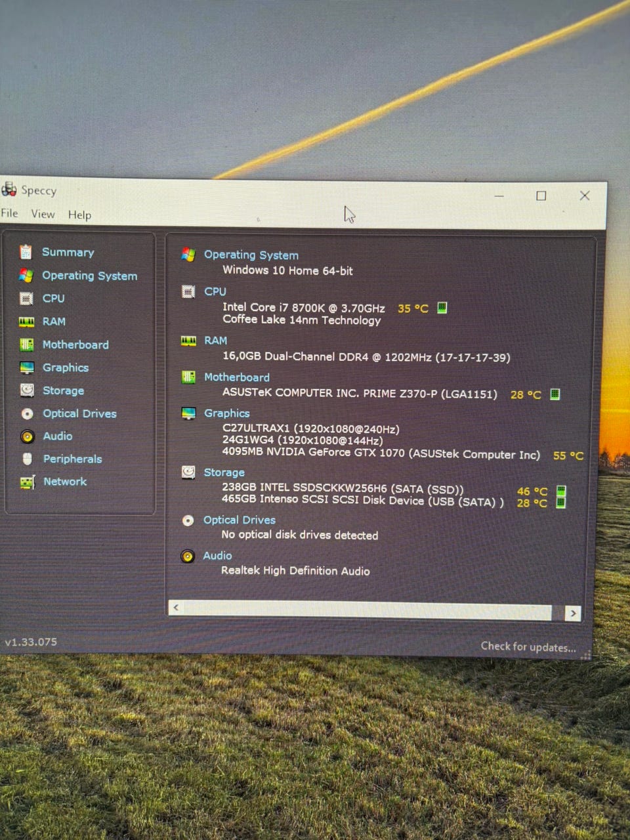Click the horizontal scrollbar thumb
Image resolution: width=630 pixels, height=840 pixels.
tap(367, 610)
